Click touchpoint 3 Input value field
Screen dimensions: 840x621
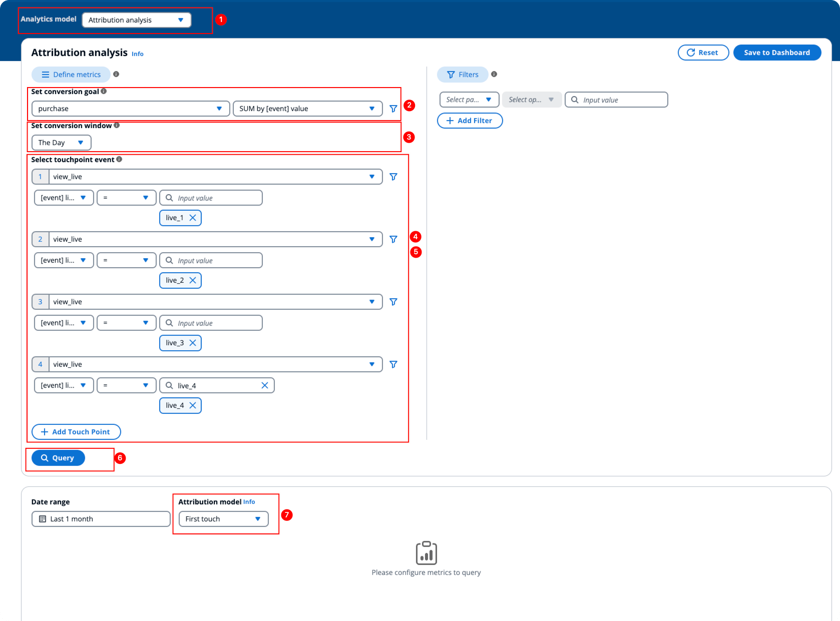[x=211, y=323]
